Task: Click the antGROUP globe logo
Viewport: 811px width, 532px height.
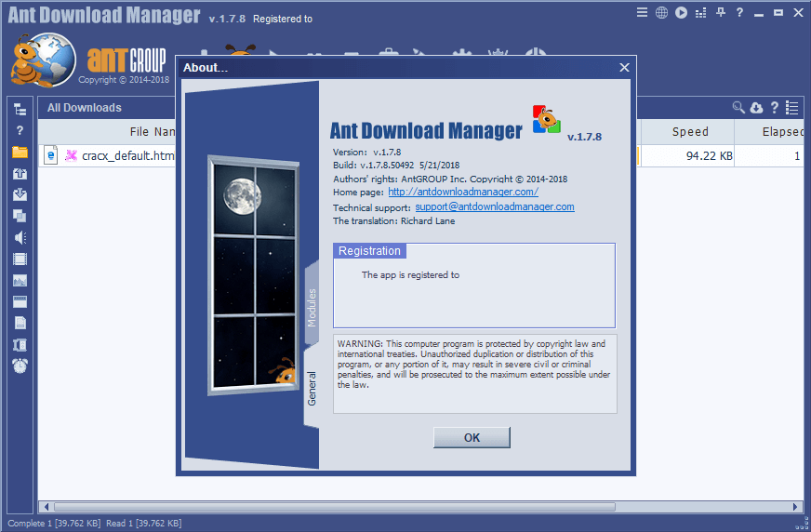Action: [x=44, y=60]
